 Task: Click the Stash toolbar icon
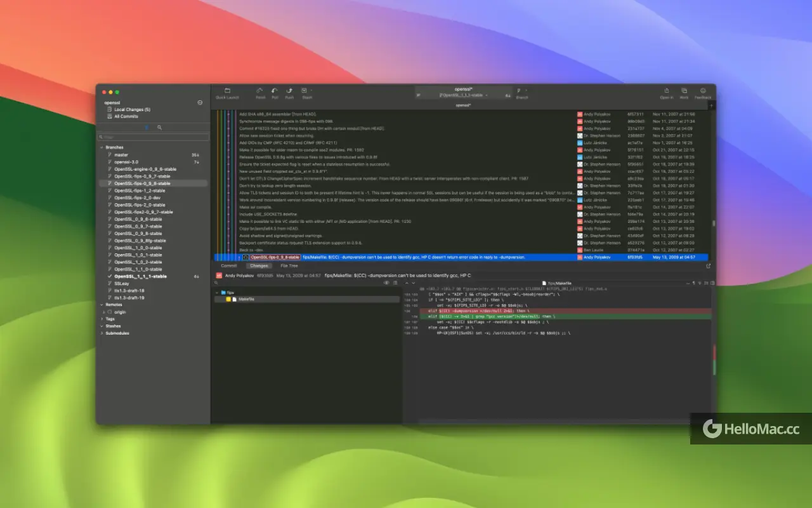(304, 91)
